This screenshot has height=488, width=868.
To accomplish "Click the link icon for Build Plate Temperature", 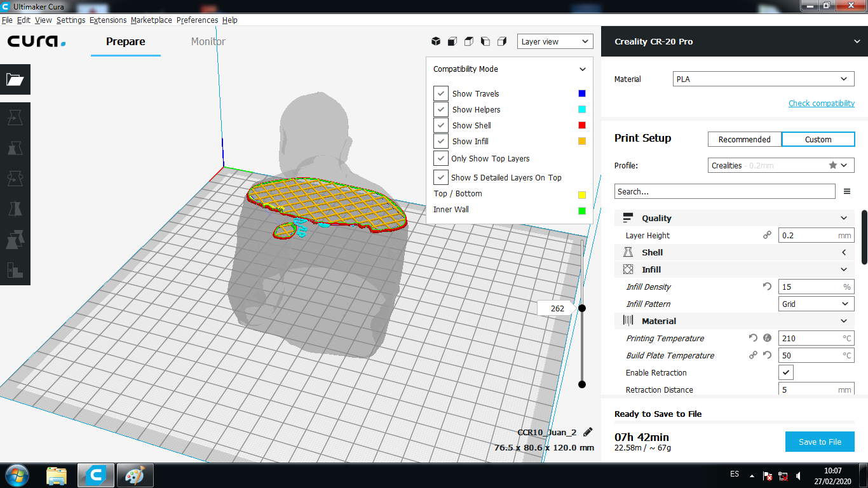I will tap(753, 355).
